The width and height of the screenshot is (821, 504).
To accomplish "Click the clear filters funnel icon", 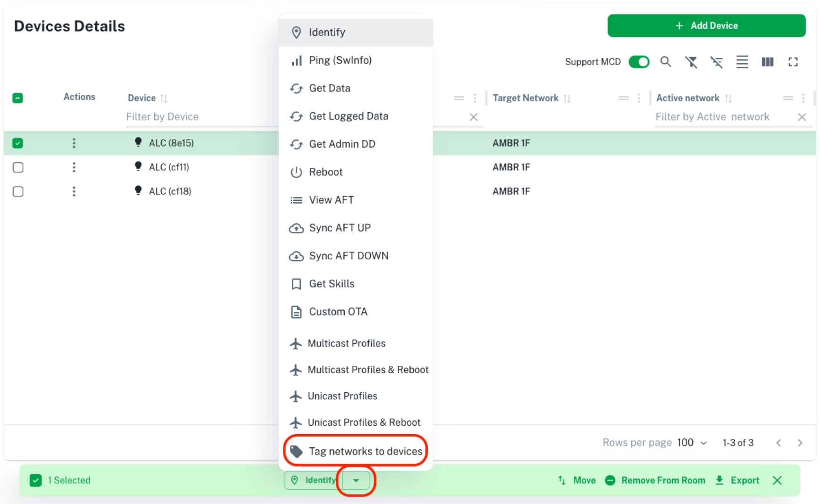I will point(691,62).
